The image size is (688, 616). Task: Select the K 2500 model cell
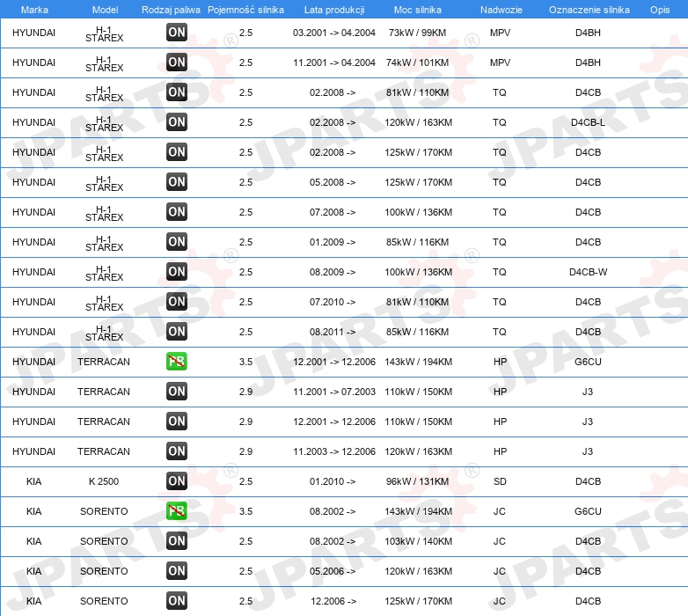104,481
